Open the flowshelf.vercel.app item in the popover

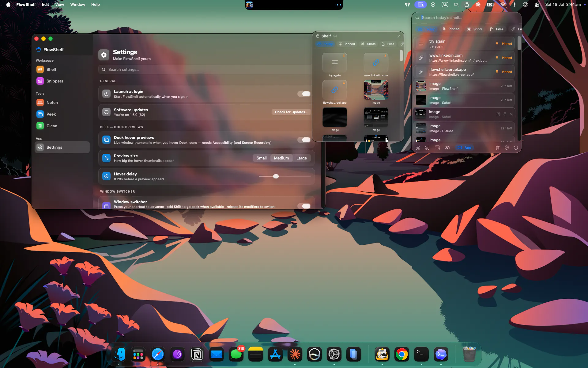click(x=464, y=72)
